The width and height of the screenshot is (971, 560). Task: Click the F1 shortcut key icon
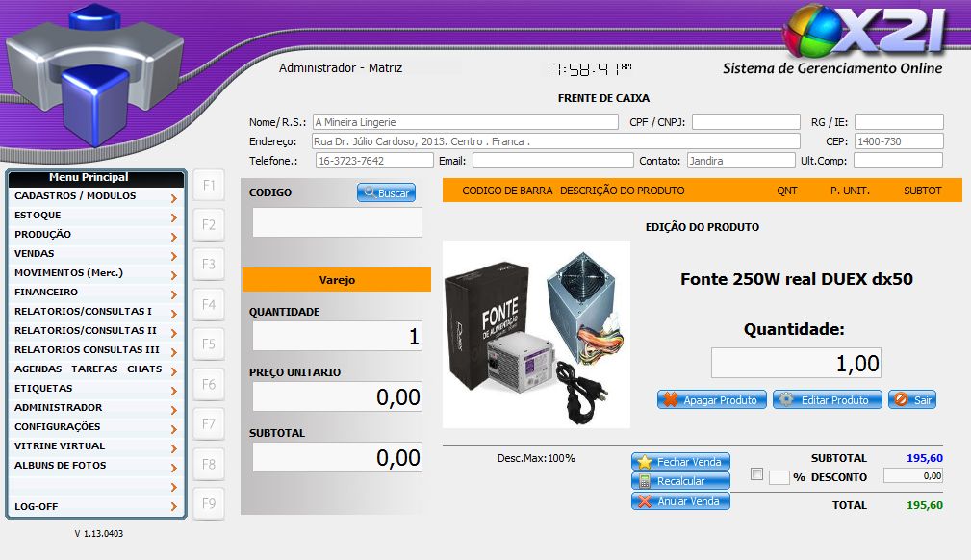point(209,185)
